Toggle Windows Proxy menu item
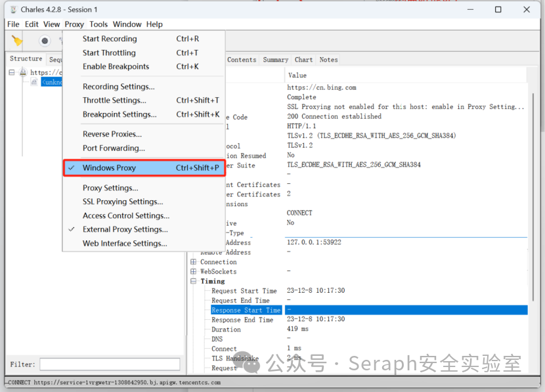 [144, 168]
